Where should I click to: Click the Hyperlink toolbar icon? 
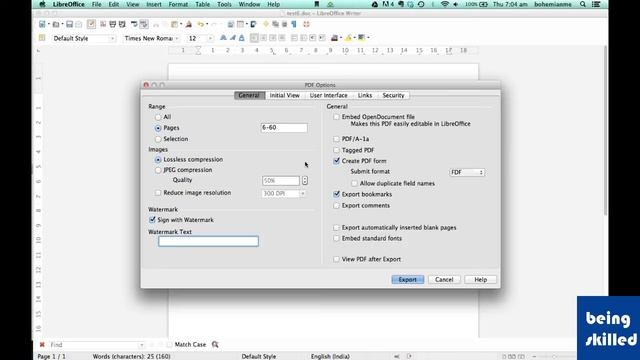tap(231, 24)
